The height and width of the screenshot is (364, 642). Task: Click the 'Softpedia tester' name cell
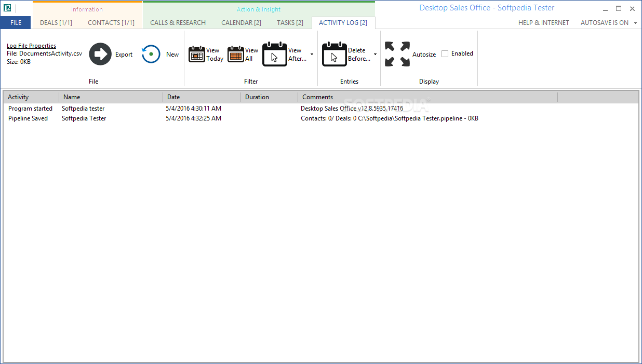tap(83, 109)
